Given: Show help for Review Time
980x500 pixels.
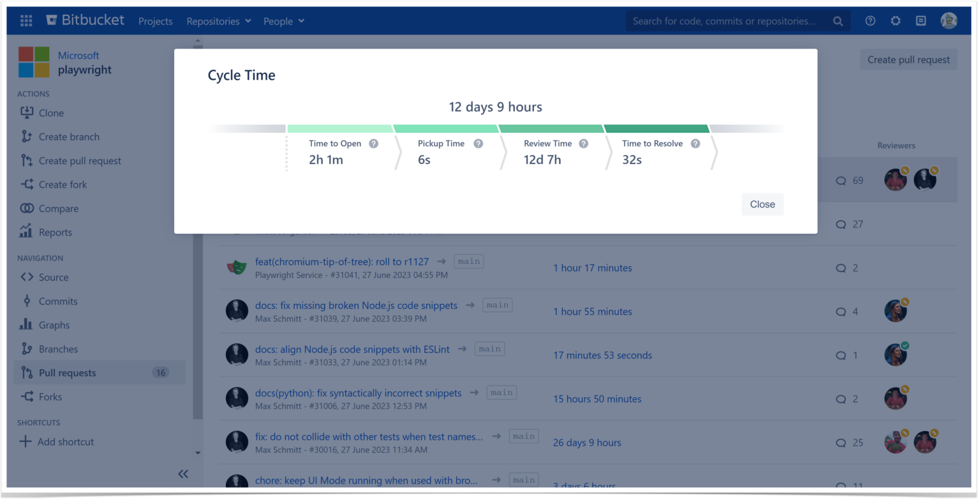Looking at the screenshot, I should (583, 144).
